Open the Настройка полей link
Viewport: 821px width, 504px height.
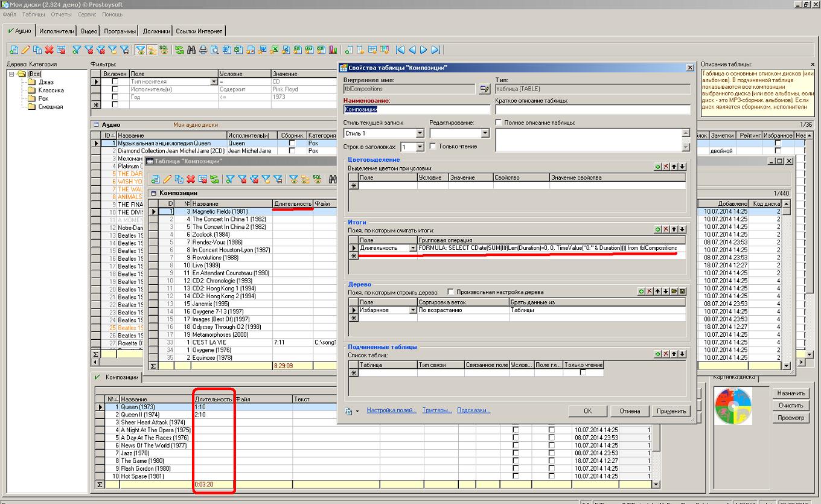coord(391,410)
